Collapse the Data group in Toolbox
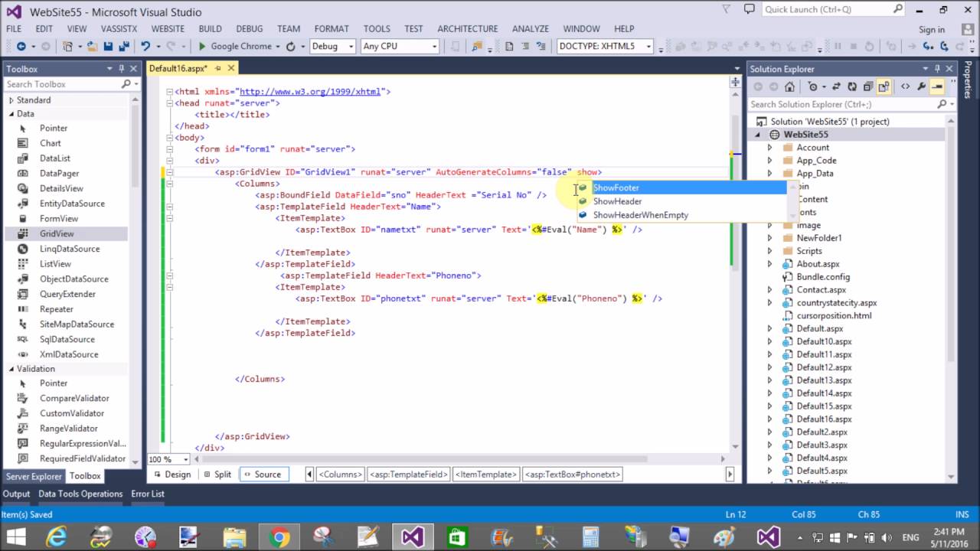The height and width of the screenshot is (551, 980). pyautogui.click(x=11, y=114)
